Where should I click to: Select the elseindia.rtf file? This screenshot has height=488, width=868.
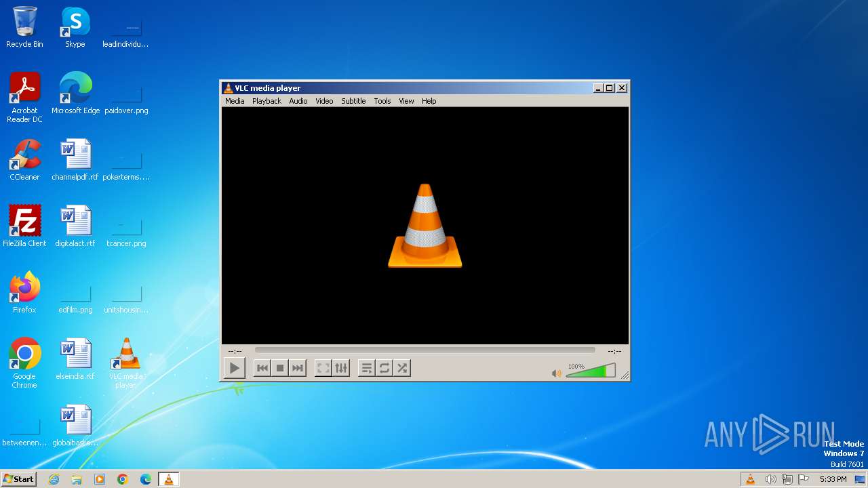pyautogui.click(x=75, y=359)
